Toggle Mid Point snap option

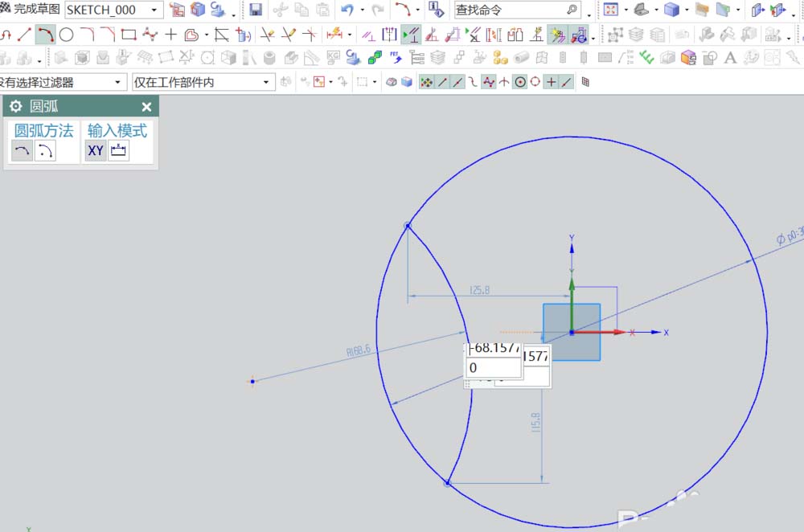457,82
